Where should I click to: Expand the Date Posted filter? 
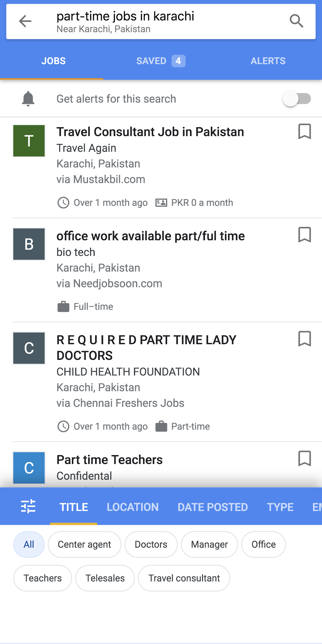pyautogui.click(x=213, y=507)
